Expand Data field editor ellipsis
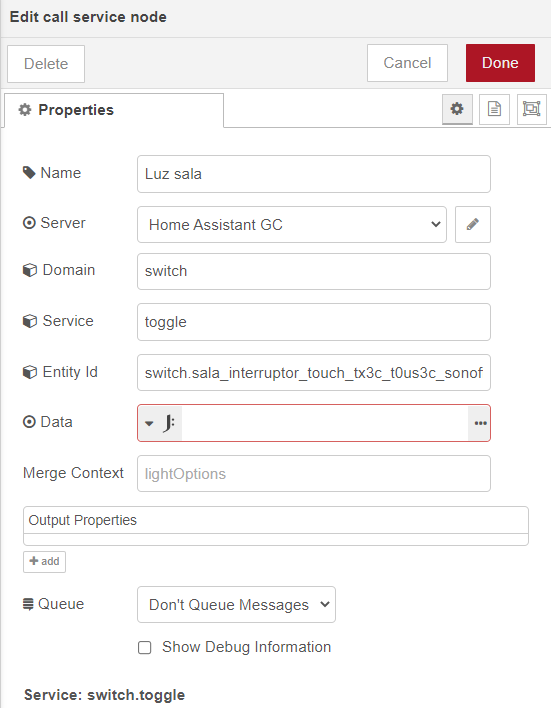 click(x=480, y=423)
